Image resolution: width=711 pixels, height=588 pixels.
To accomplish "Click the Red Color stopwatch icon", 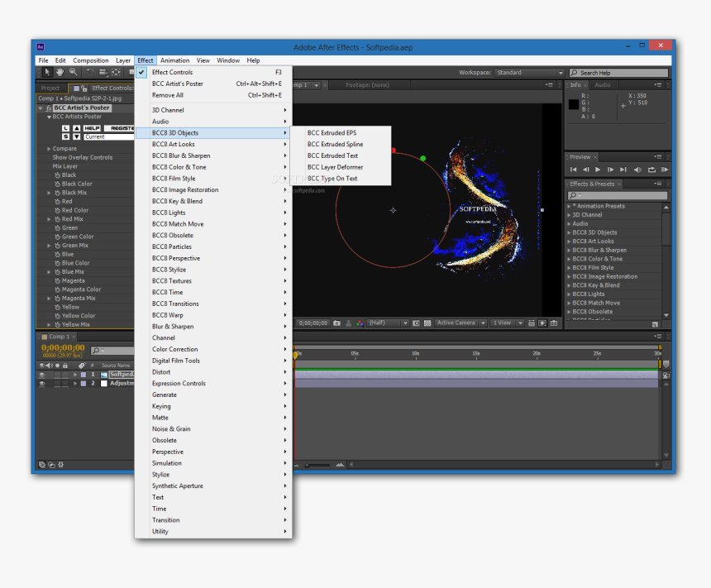I will click(58, 211).
